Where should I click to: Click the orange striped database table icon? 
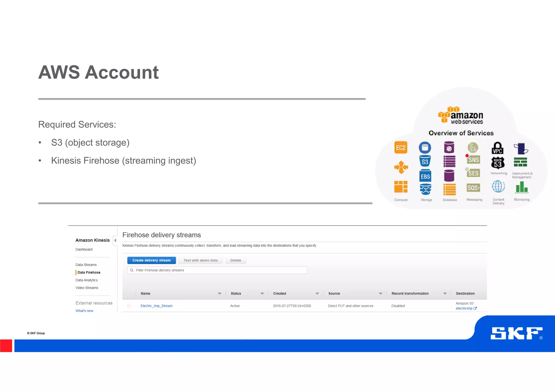pyautogui.click(x=449, y=190)
